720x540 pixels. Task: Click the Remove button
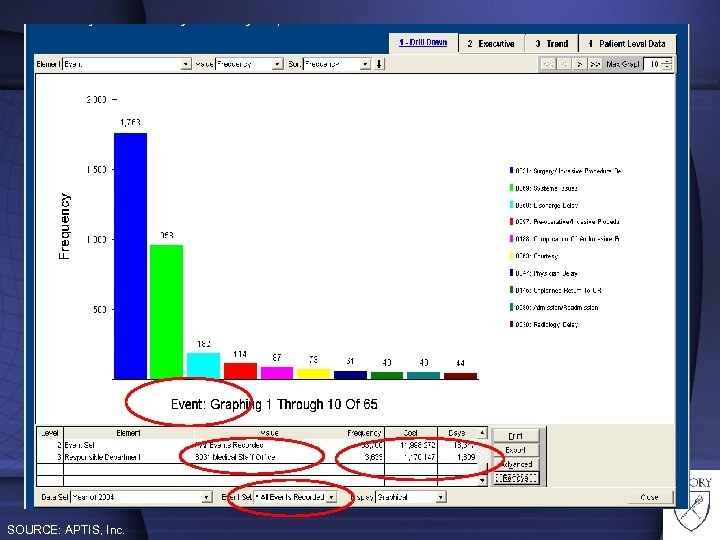[x=515, y=478]
